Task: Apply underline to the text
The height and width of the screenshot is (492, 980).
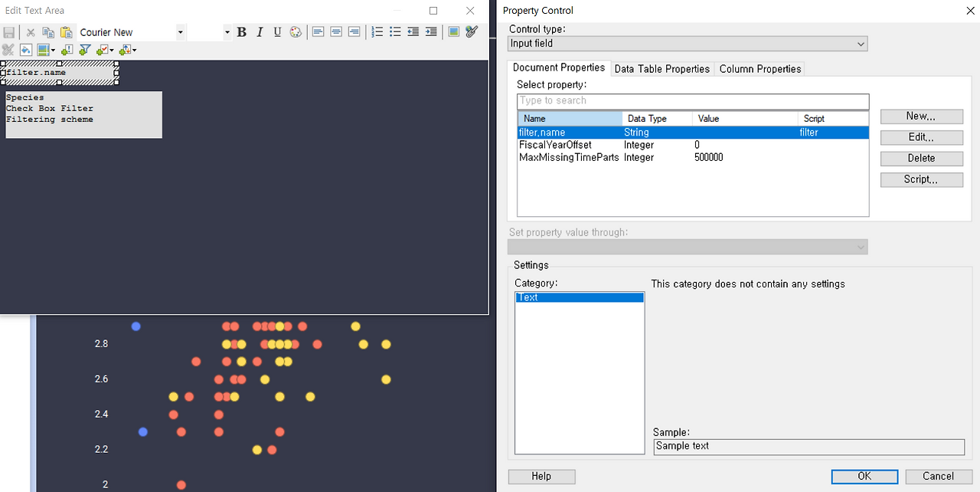Action: click(x=277, y=31)
